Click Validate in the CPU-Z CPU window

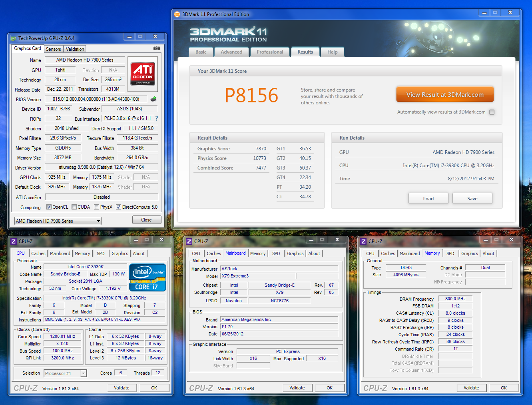[122, 388]
